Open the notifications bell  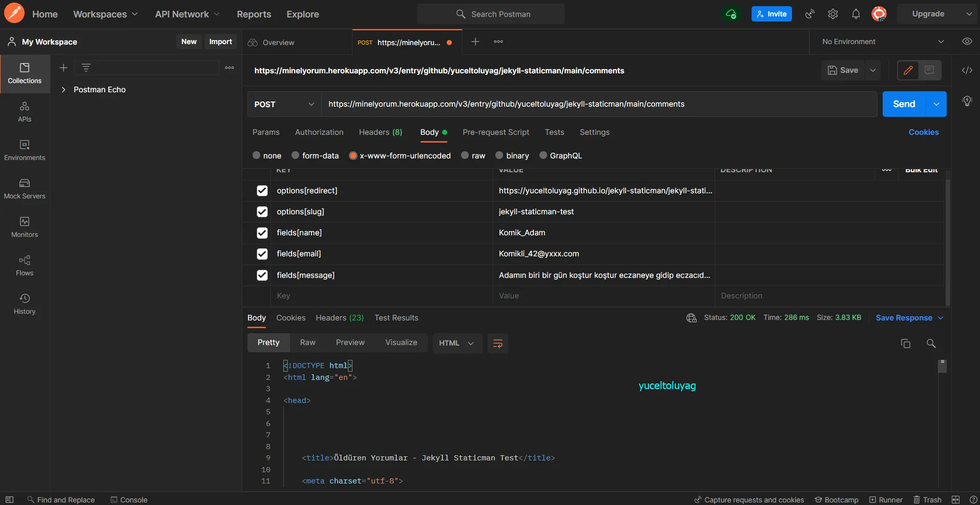coord(856,14)
